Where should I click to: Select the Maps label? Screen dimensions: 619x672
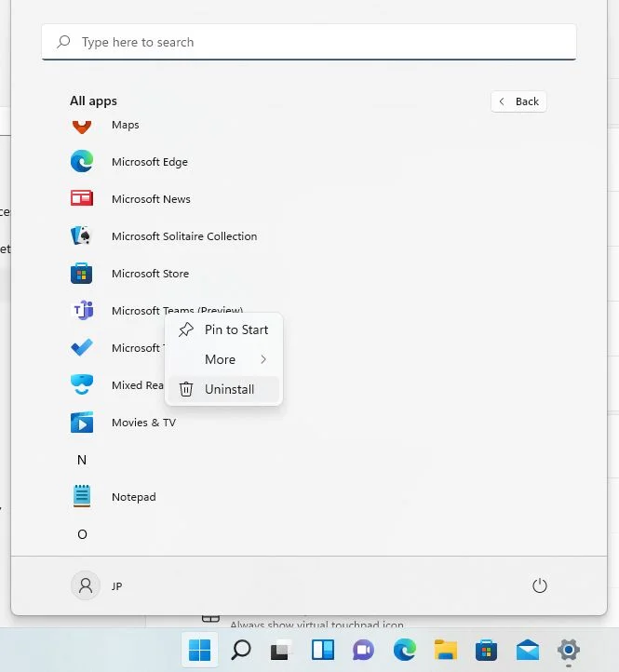click(x=125, y=125)
